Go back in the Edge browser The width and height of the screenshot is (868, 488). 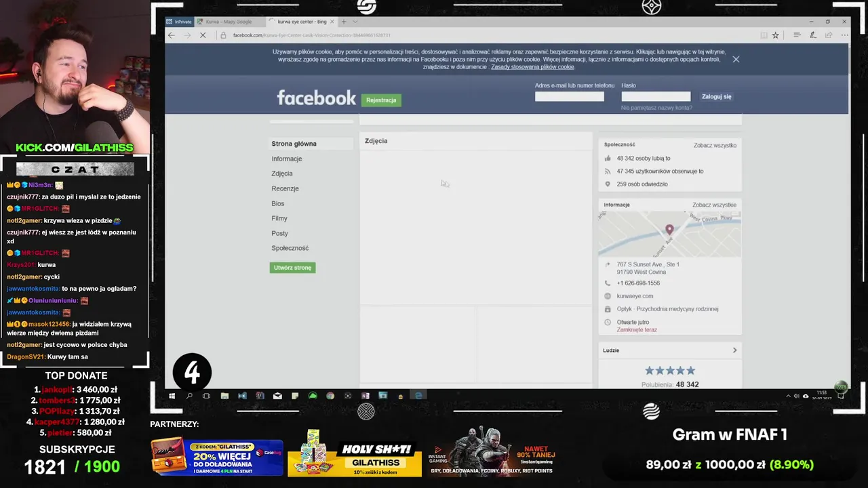(172, 35)
